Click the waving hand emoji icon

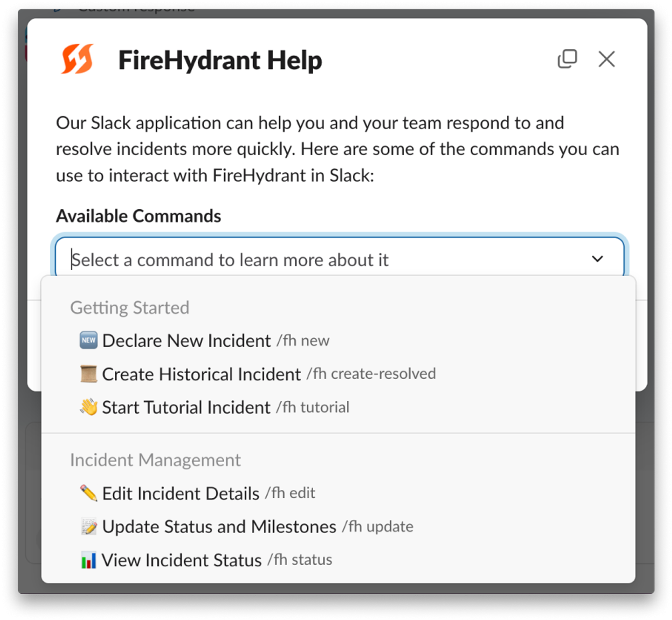click(89, 407)
